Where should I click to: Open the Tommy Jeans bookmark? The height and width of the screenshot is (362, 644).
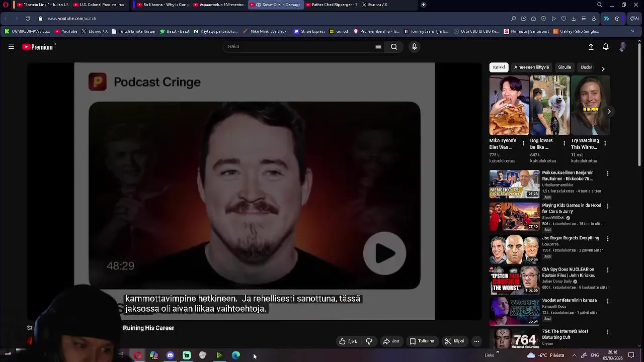426,31
